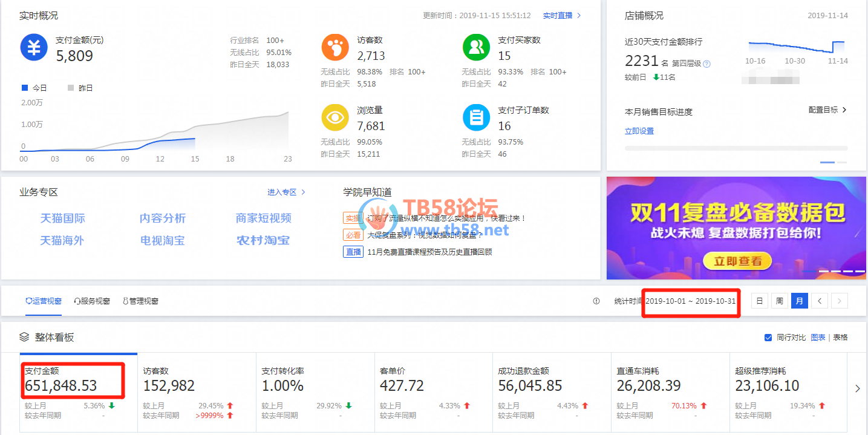Open 配置目标 settings
The image size is (868, 435).
click(828, 110)
